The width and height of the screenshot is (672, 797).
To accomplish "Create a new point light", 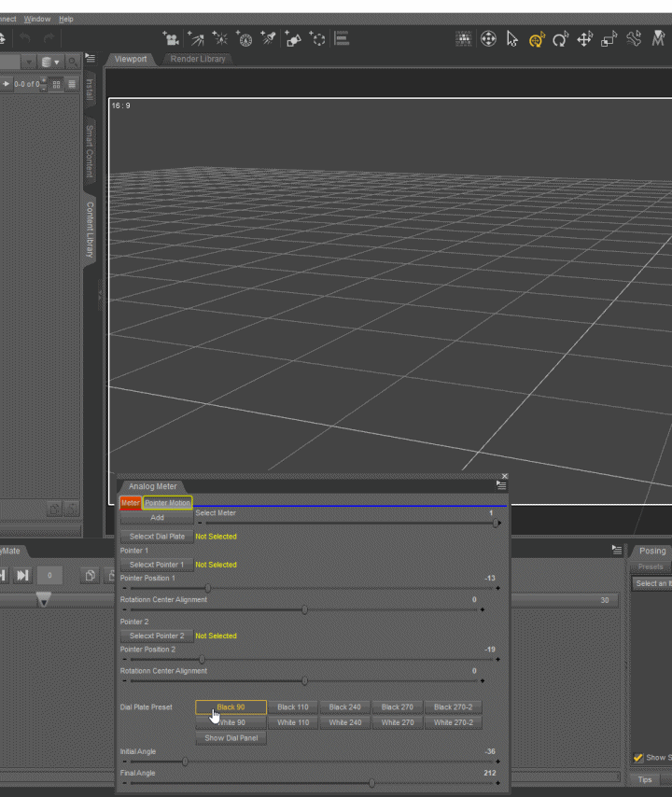I will pos(220,38).
